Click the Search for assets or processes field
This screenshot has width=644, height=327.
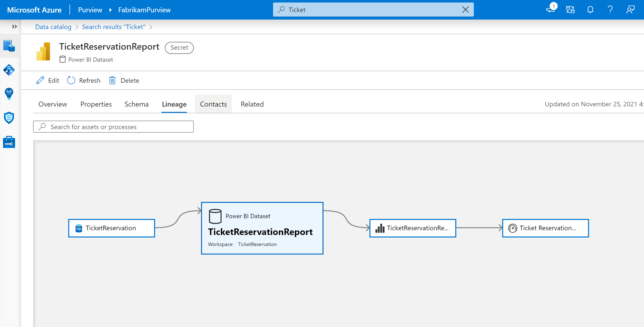pyautogui.click(x=113, y=127)
